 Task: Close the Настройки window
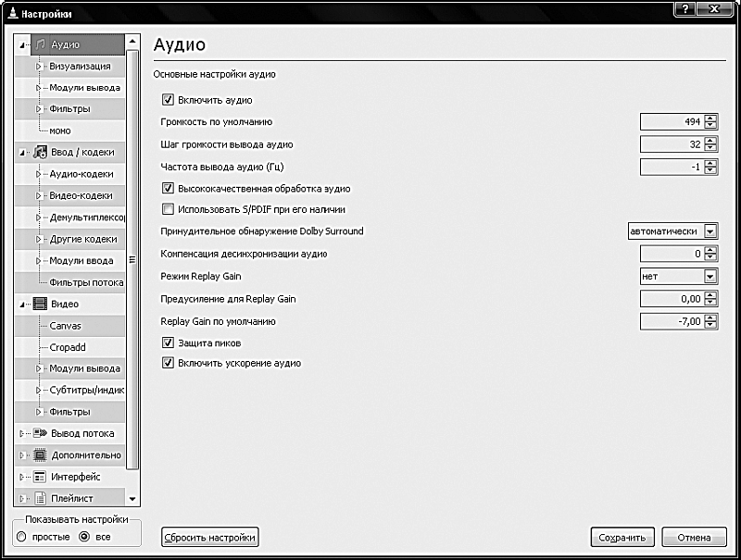coord(714,9)
